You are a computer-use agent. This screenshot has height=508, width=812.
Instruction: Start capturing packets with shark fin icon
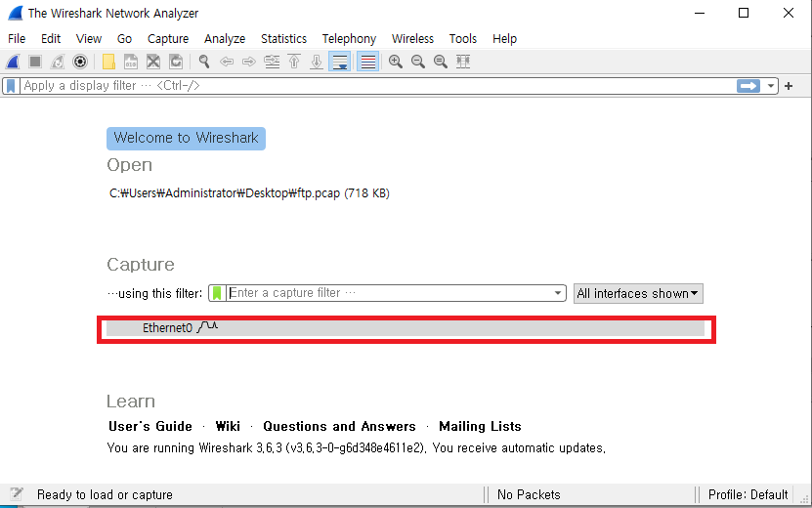pyautogui.click(x=13, y=62)
